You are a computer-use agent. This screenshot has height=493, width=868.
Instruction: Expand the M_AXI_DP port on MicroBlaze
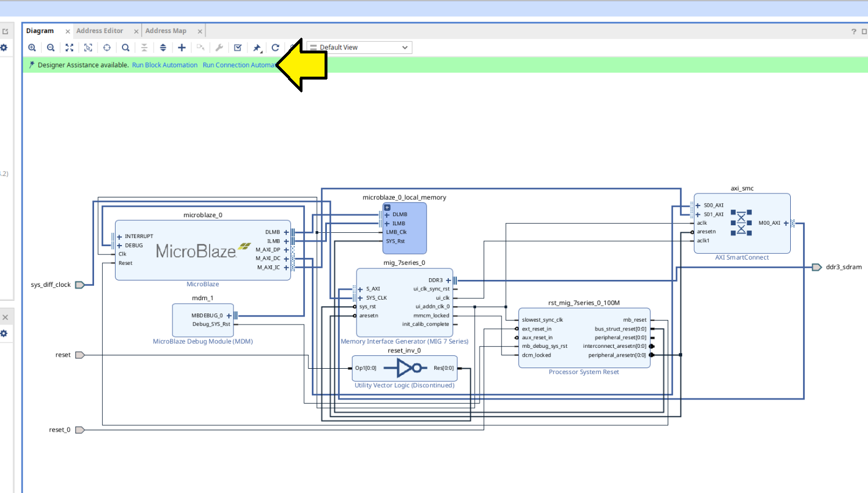coord(286,250)
